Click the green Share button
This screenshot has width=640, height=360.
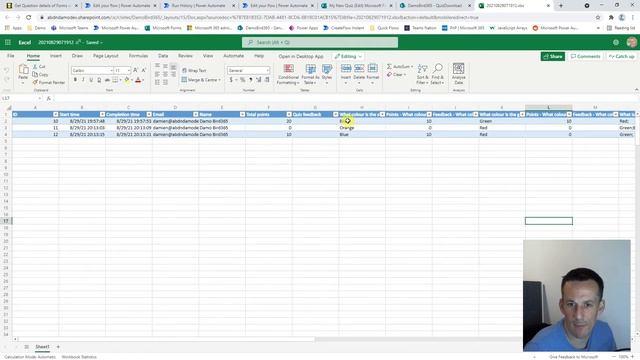553,56
